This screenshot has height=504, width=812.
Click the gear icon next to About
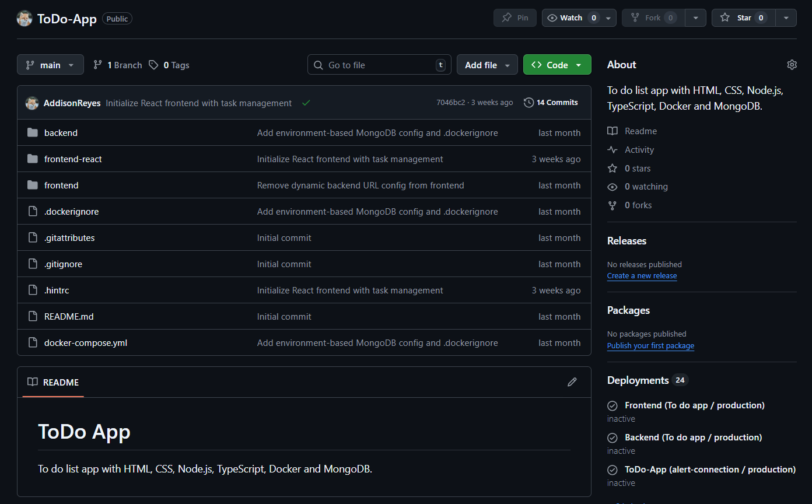pos(792,65)
